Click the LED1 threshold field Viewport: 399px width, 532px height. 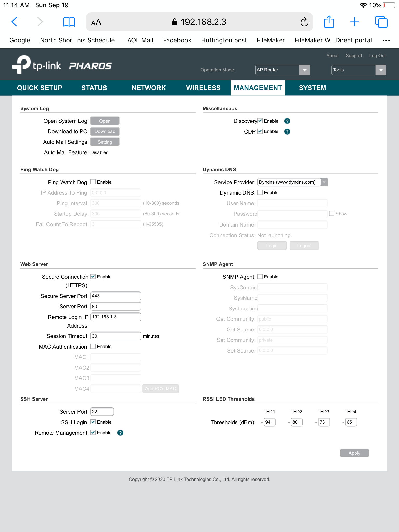[x=270, y=422]
